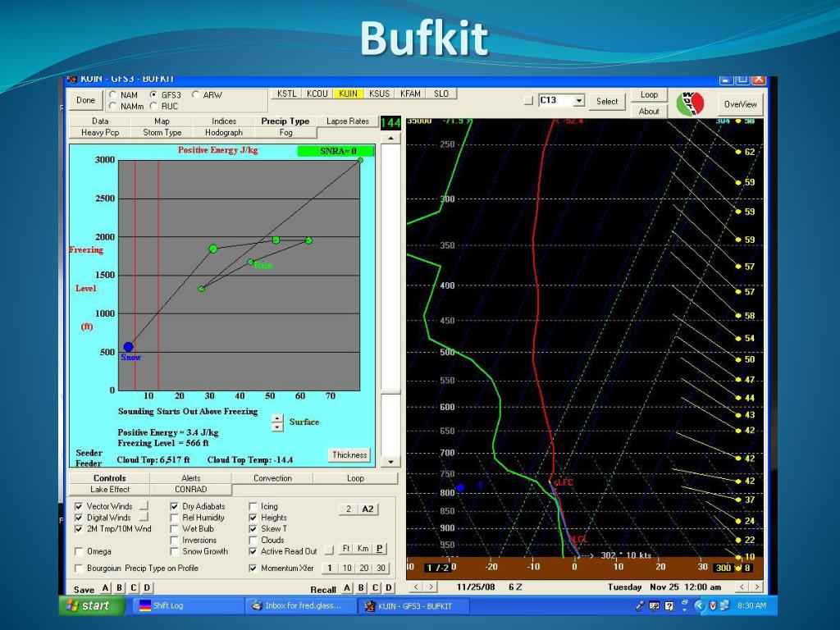Click the A2 button
Image resolution: width=840 pixels, height=630 pixels.
click(367, 509)
